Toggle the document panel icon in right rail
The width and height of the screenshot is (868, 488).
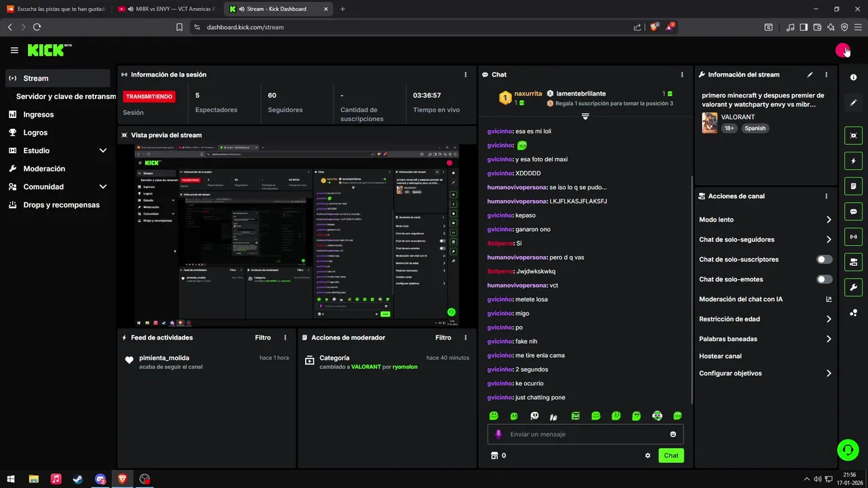pyautogui.click(x=853, y=186)
